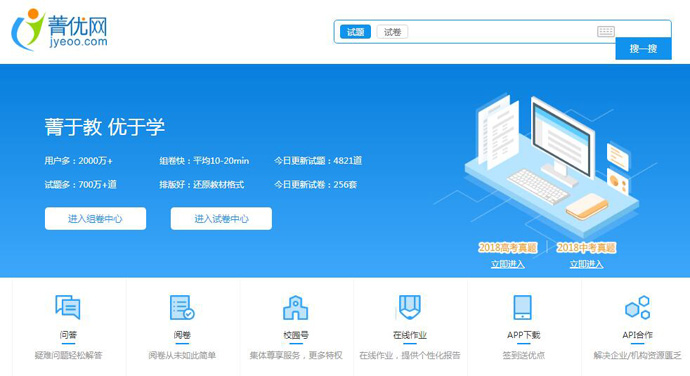
Task: Click the text 用户多：2000万+
Action: click(78, 161)
